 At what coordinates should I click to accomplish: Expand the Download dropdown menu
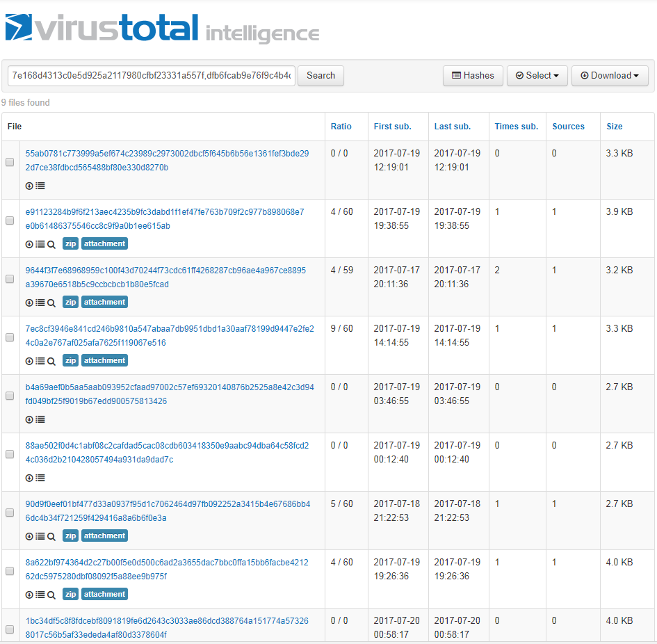pyautogui.click(x=610, y=76)
